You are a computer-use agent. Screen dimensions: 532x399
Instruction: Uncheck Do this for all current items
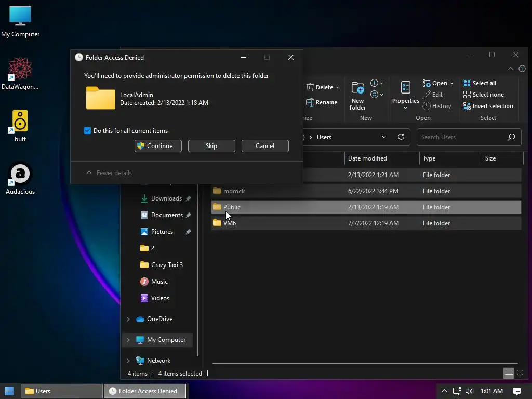pyautogui.click(x=87, y=130)
